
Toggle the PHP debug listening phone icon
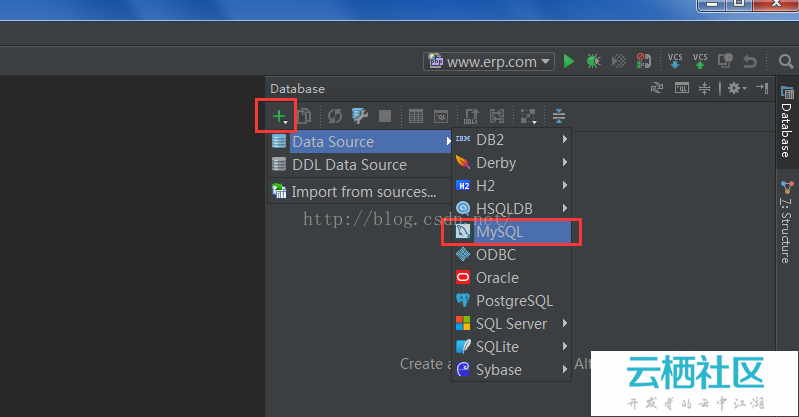pyautogui.click(x=644, y=61)
